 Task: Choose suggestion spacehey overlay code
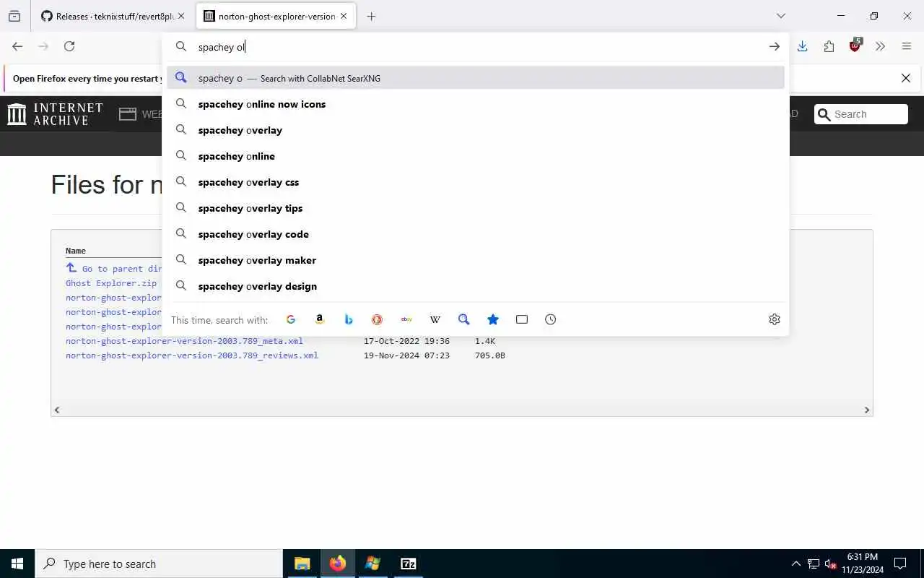click(x=476, y=234)
